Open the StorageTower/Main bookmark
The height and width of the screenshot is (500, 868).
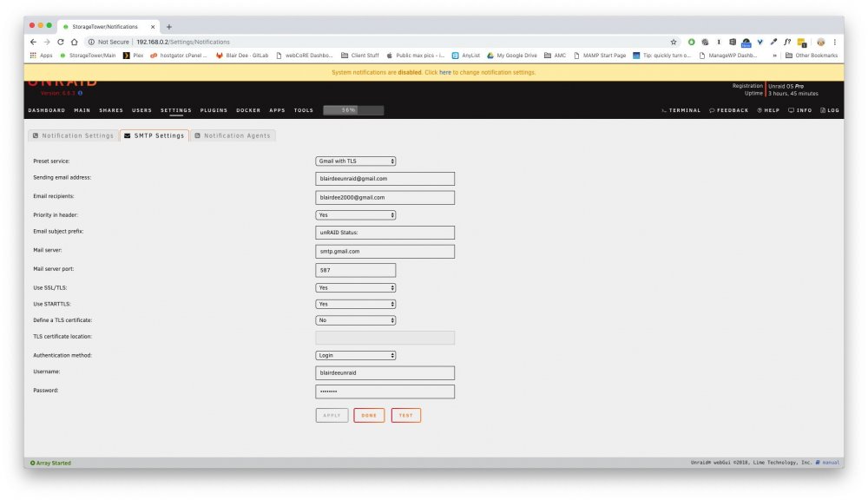[88, 56]
